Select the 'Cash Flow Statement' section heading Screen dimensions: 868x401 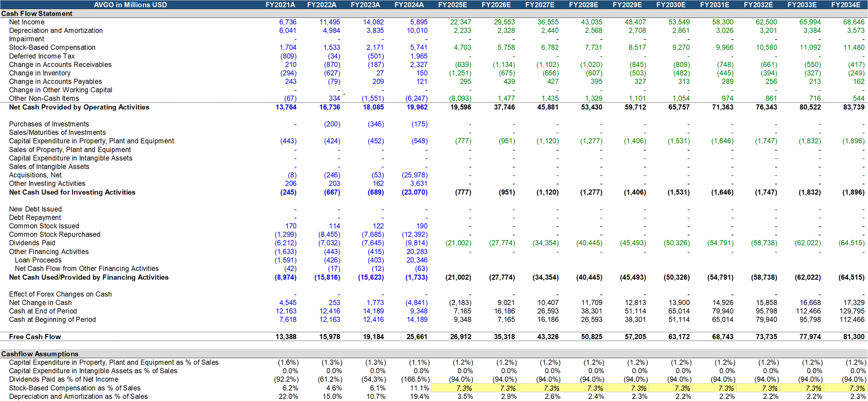pos(37,14)
